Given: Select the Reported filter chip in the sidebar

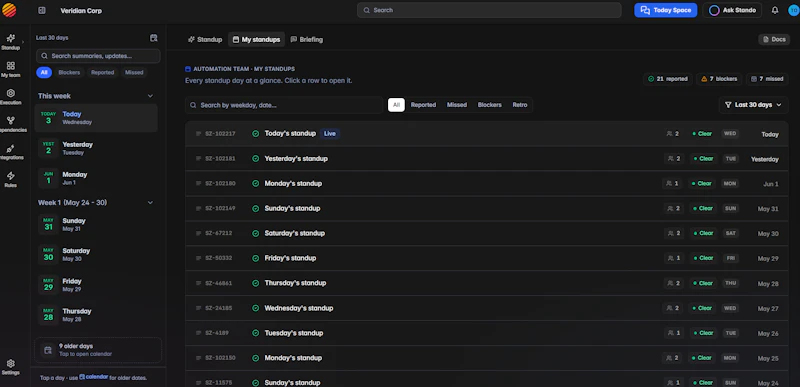Looking at the screenshot, I should coord(103,72).
